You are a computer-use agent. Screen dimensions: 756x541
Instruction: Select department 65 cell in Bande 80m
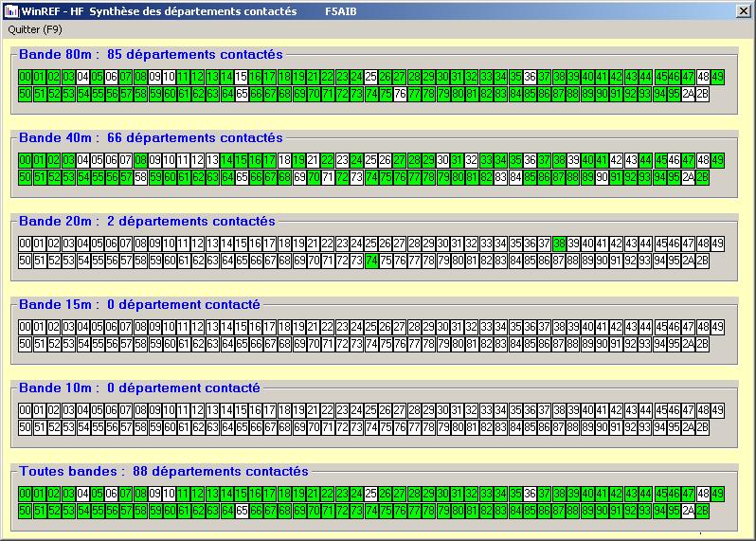pyautogui.click(x=242, y=94)
